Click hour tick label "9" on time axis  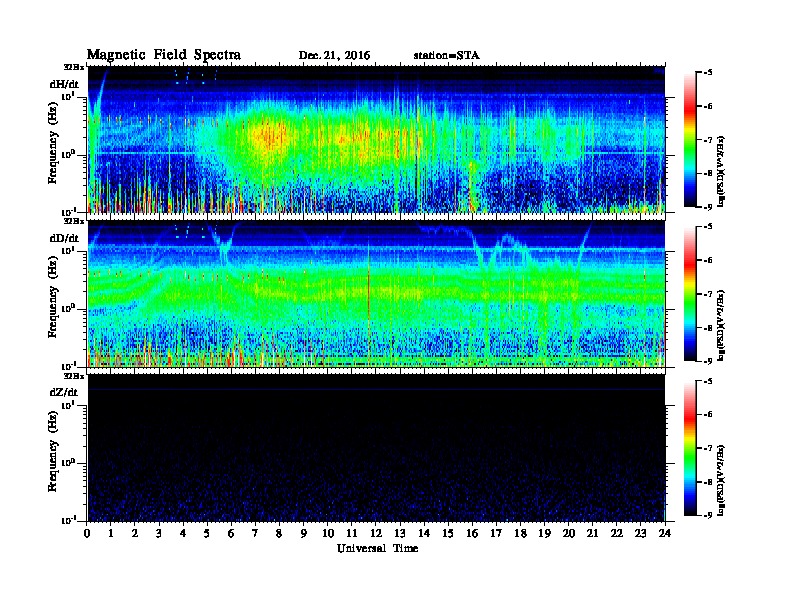(x=304, y=534)
